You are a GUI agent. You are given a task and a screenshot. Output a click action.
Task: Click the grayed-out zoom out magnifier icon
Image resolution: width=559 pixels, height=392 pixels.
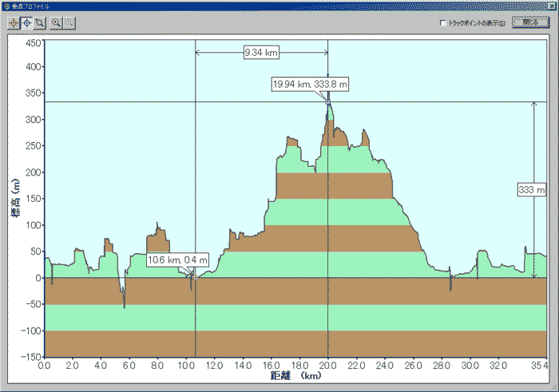[x=69, y=23]
